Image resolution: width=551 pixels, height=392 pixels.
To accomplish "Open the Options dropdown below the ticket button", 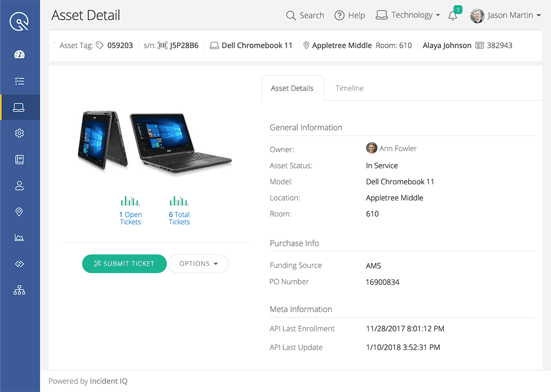I will point(198,264).
